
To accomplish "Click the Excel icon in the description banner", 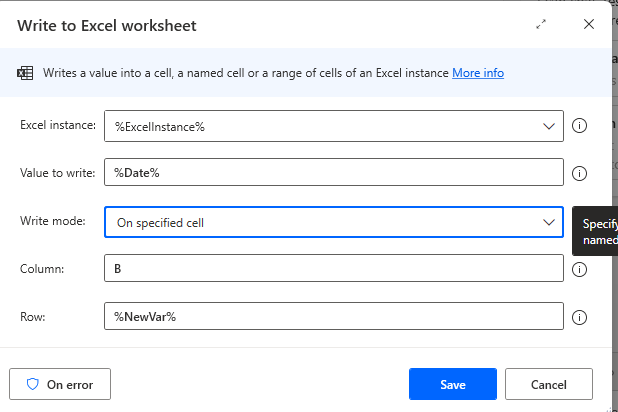I will (x=26, y=73).
